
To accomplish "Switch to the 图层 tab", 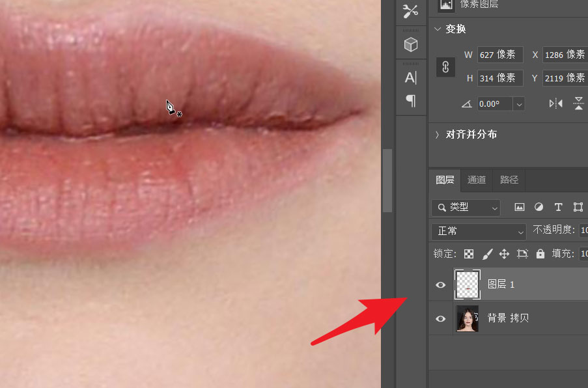I will coord(445,180).
